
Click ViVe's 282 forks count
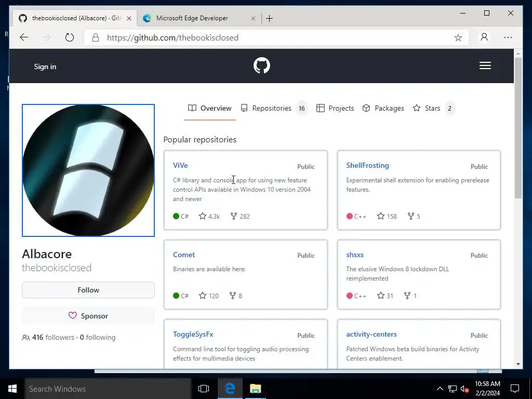click(x=240, y=216)
